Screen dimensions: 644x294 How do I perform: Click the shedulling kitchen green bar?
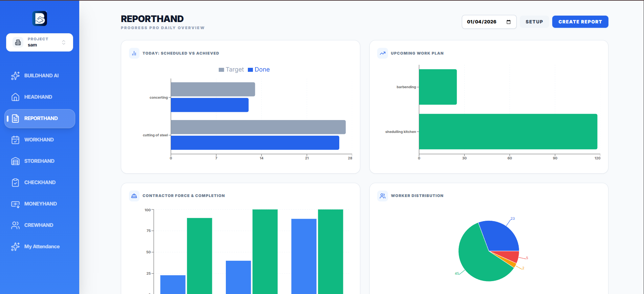pyautogui.click(x=508, y=132)
